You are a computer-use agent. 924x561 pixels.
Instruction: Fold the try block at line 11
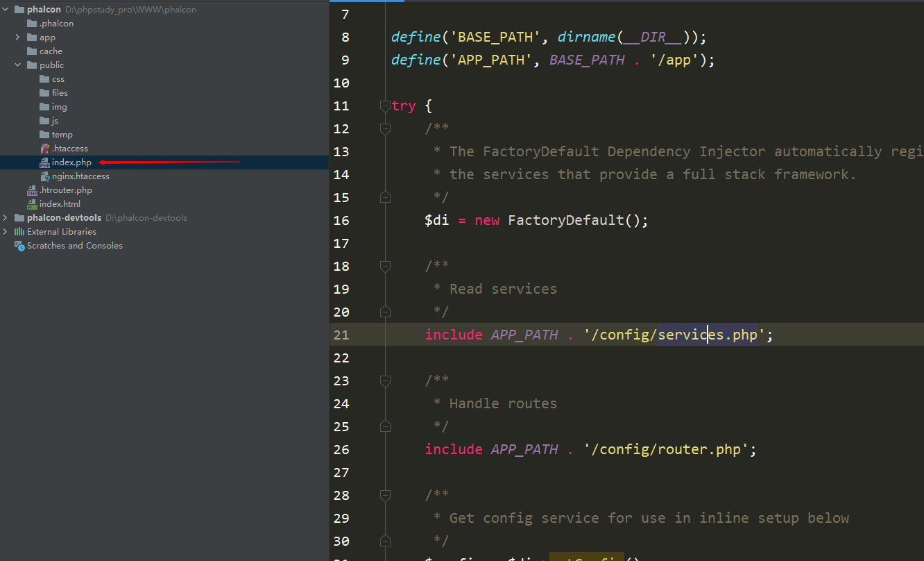pyautogui.click(x=385, y=106)
